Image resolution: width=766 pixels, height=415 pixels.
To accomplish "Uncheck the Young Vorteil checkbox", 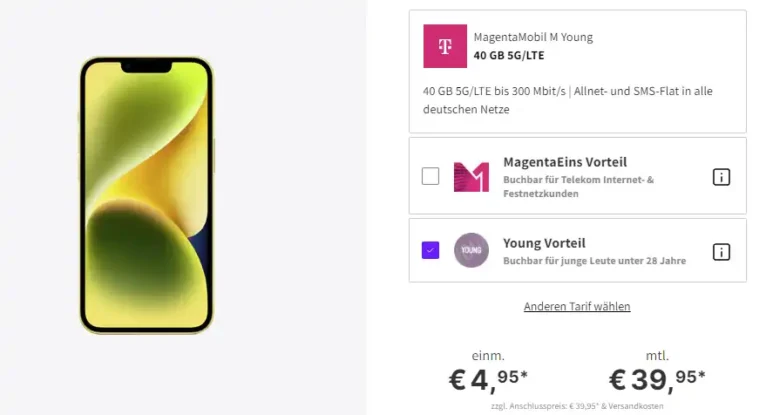I will point(430,250).
